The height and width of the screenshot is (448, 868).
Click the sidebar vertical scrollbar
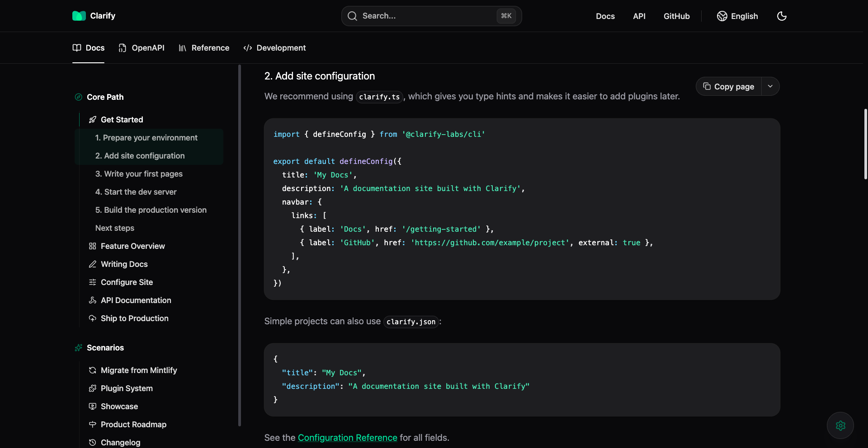click(x=240, y=245)
